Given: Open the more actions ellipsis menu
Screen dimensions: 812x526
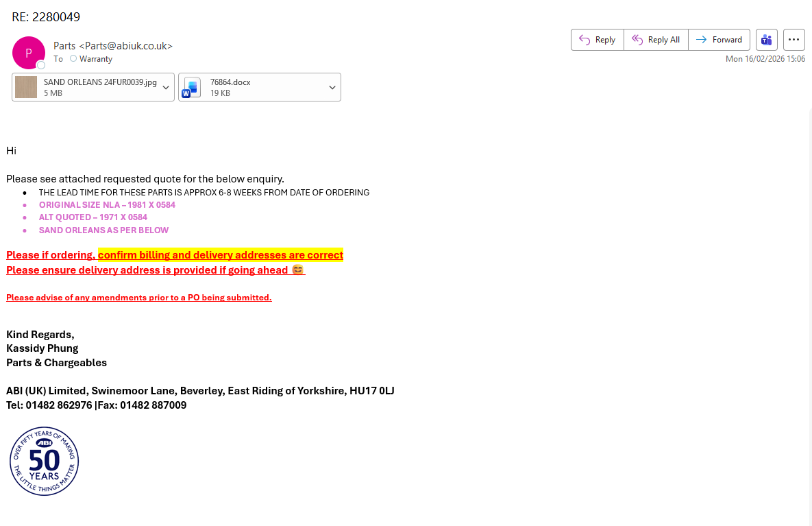Looking at the screenshot, I should point(794,40).
